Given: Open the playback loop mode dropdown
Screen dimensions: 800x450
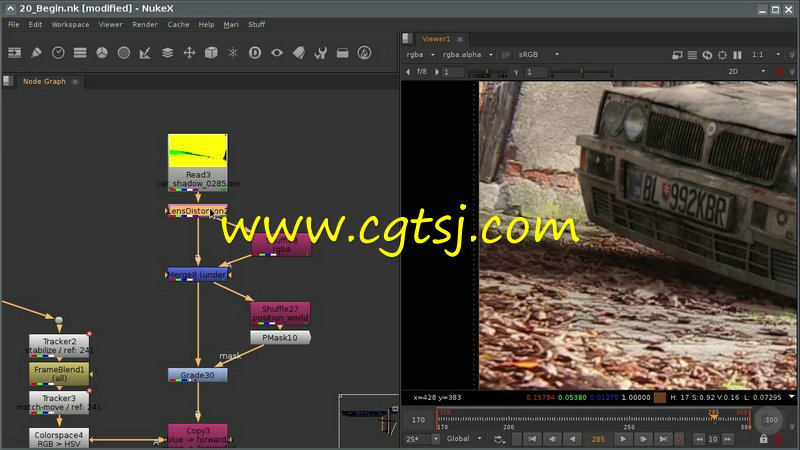Looking at the screenshot, I should pos(498,439).
